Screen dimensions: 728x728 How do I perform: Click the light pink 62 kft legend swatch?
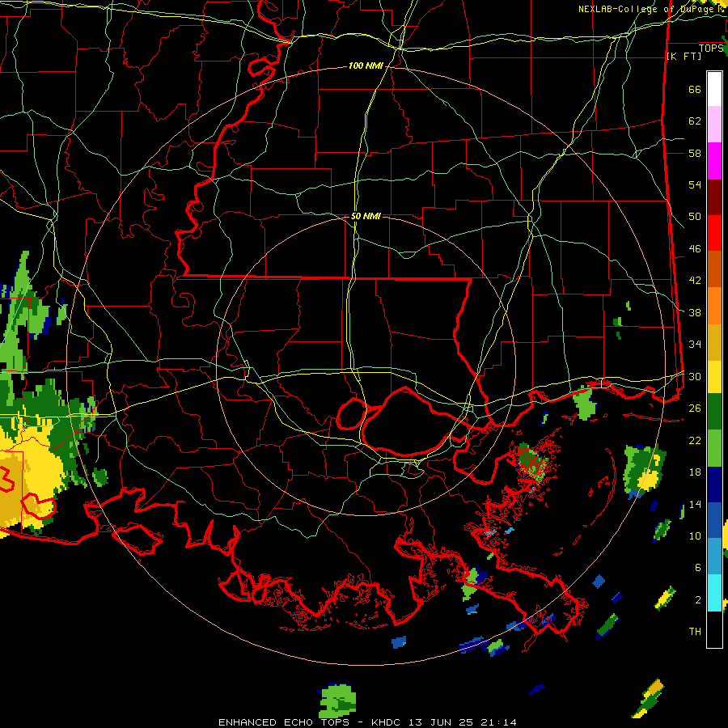(714, 125)
